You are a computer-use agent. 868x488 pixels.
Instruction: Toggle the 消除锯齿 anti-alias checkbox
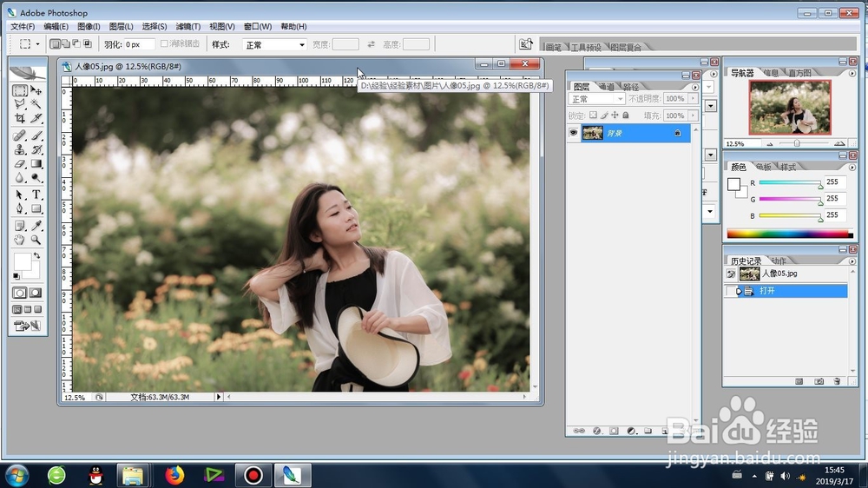pyautogui.click(x=164, y=43)
